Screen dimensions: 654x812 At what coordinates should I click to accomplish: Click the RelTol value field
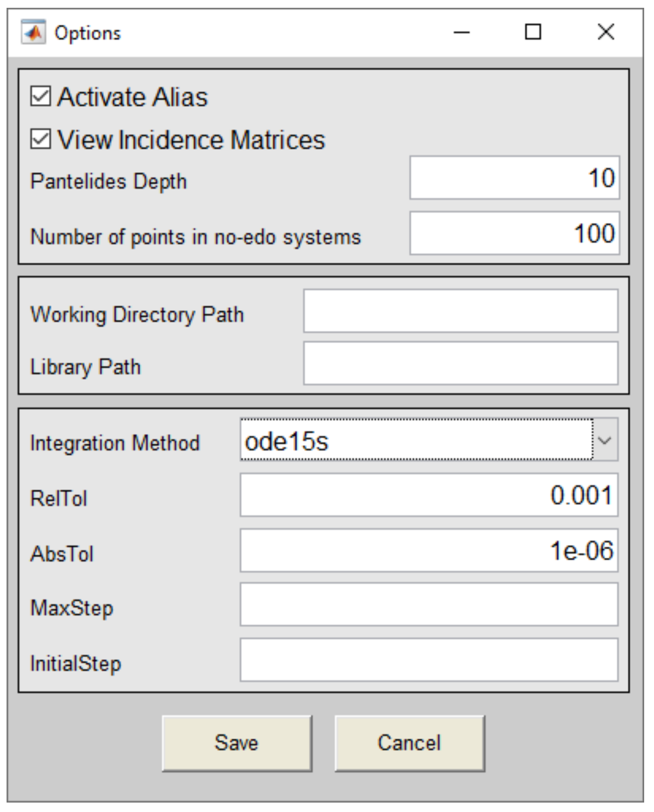click(x=429, y=495)
